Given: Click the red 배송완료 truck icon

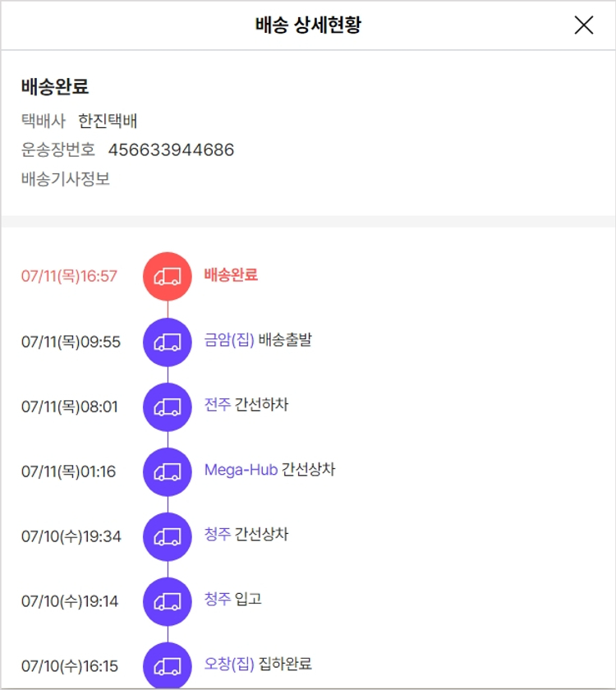Looking at the screenshot, I should pyautogui.click(x=168, y=276).
